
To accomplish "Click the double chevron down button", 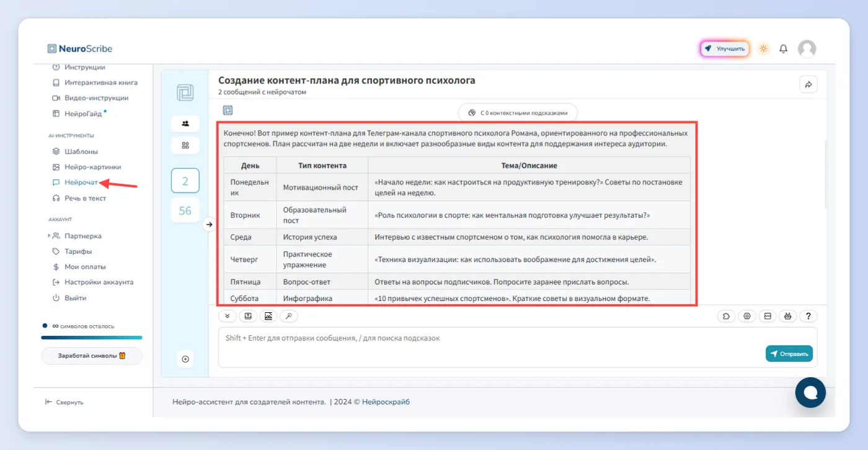I will [x=227, y=316].
